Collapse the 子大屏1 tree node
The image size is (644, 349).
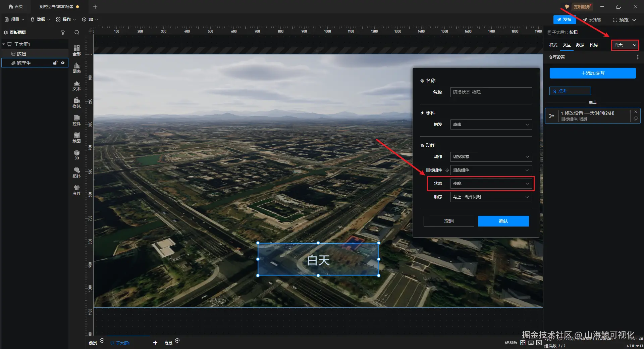[4, 44]
